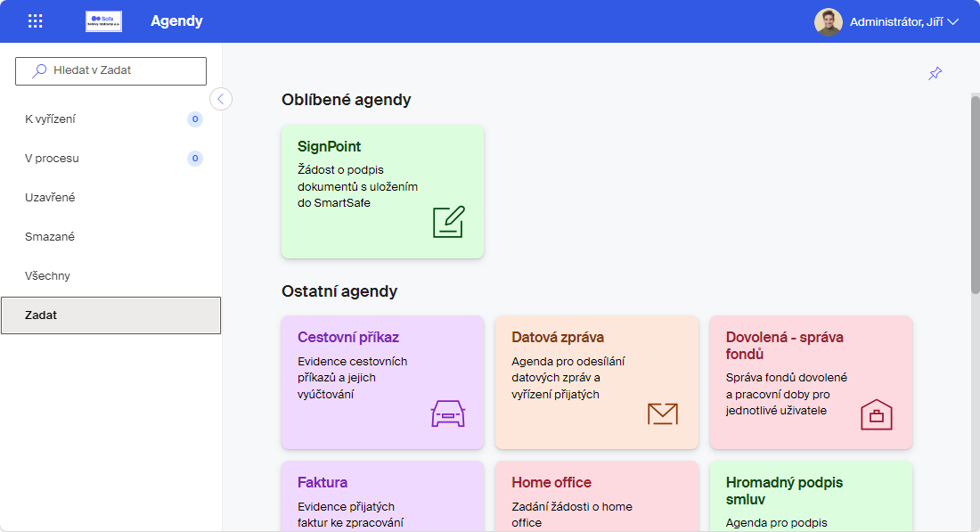This screenshot has width=980, height=532.
Task: Open the app launcher grid icon
Action: pyautogui.click(x=36, y=21)
